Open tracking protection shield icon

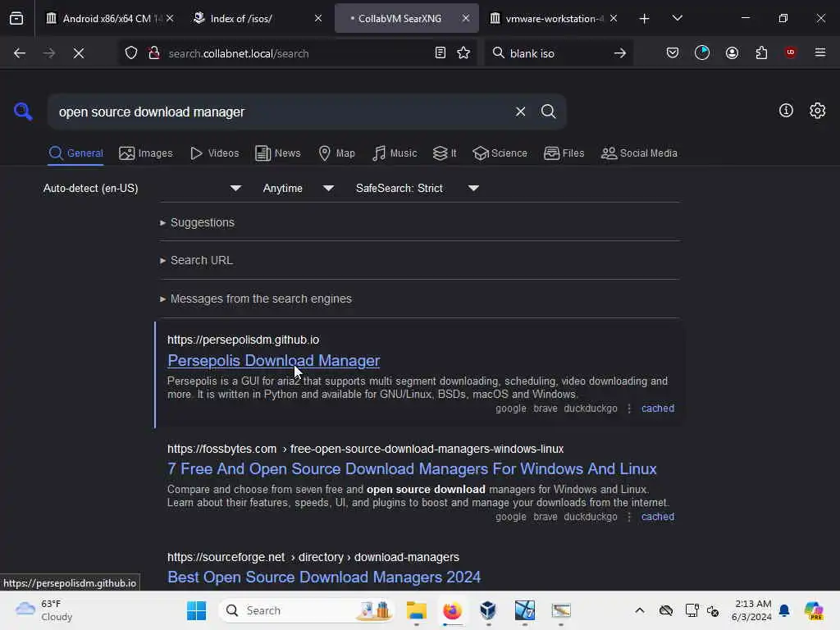click(131, 53)
